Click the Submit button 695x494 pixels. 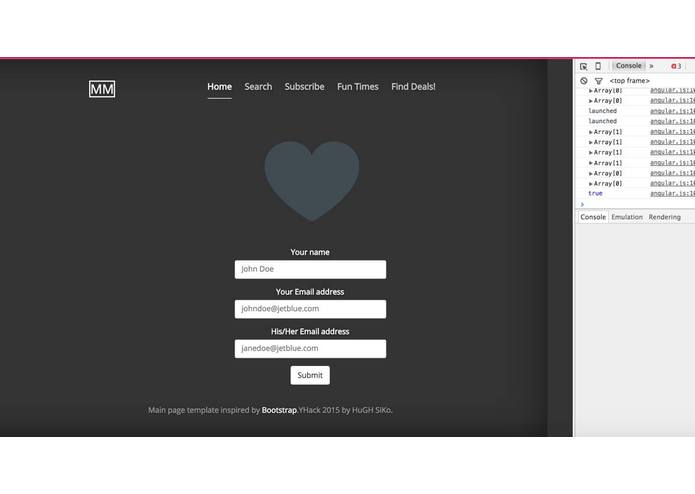(310, 375)
